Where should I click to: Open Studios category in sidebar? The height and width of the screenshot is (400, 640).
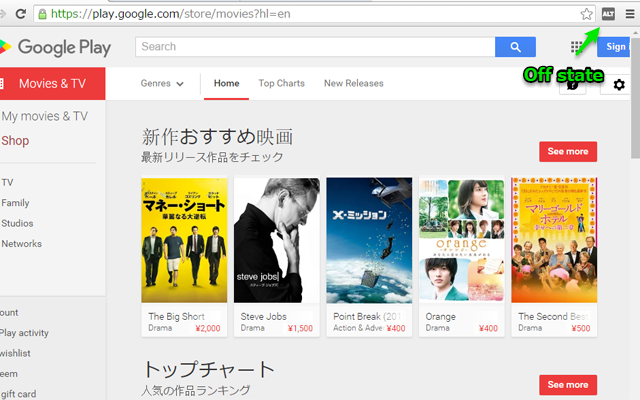click(x=17, y=223)
